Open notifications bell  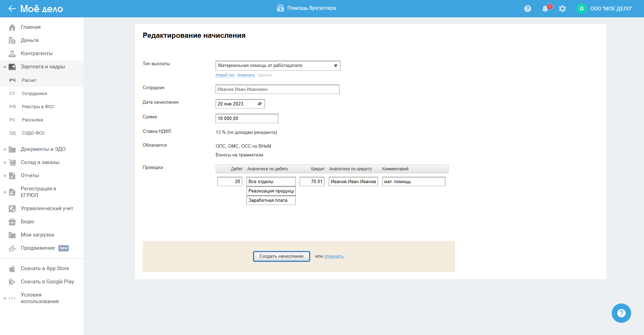545,9
